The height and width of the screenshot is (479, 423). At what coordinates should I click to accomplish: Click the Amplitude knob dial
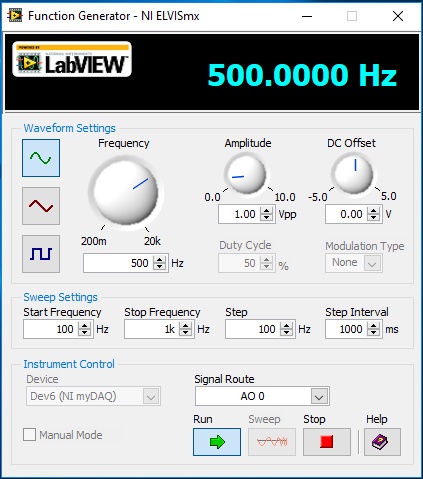pyautogui.click(x=245, y=174)
